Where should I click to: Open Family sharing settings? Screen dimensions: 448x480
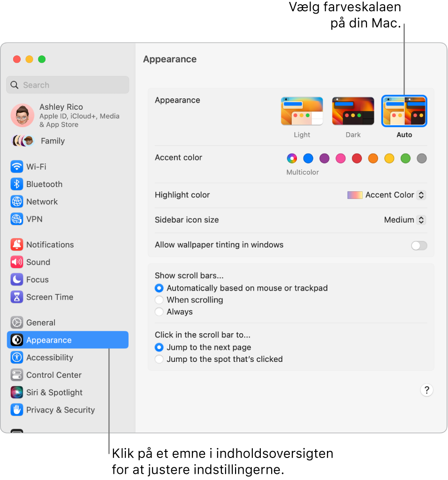click(x=52, y=141)
